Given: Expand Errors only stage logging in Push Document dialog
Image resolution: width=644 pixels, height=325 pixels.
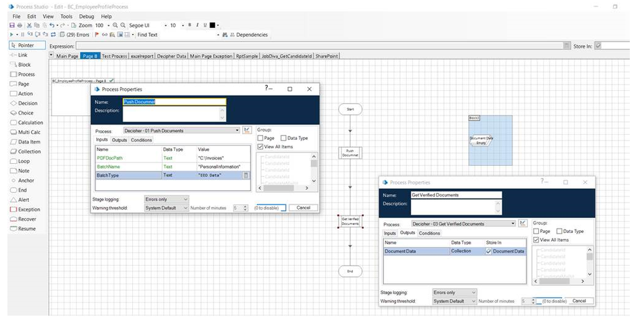Looking at the screenshot, I should pos(186,199).
